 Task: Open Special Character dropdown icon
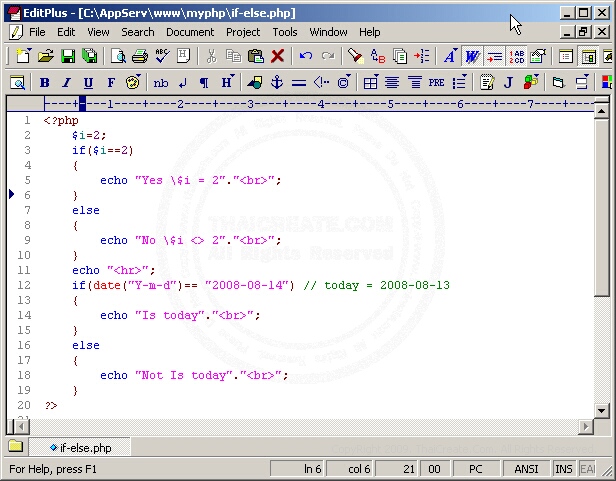(343, 83)
